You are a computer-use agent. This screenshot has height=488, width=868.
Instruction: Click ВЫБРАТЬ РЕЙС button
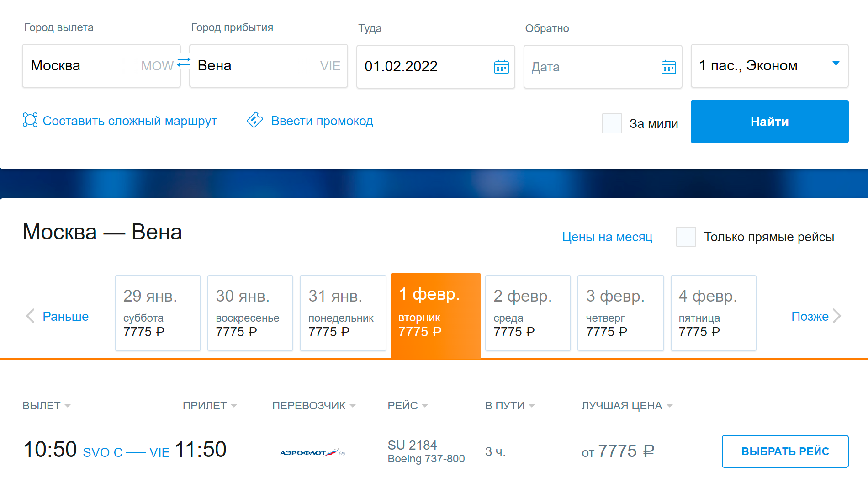(785, 451)
